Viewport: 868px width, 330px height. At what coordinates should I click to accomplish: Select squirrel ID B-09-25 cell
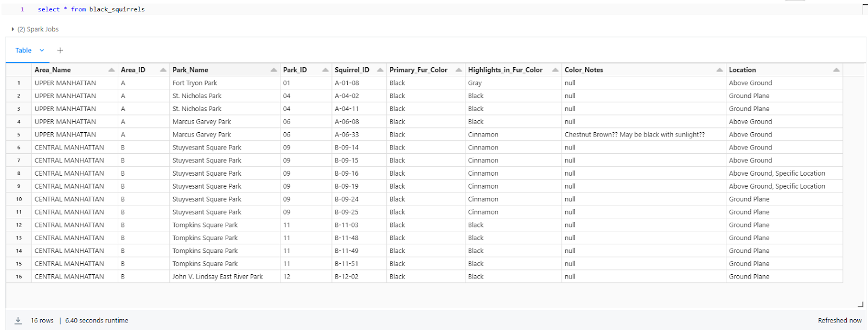tap(359, 212)
